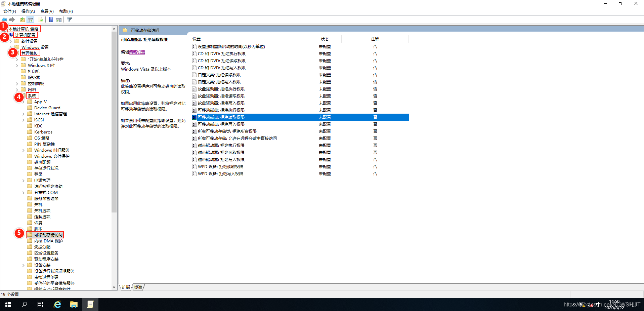Expand the iSCSI node
Viewport: 644px width, 311px height.
[24, 120]
